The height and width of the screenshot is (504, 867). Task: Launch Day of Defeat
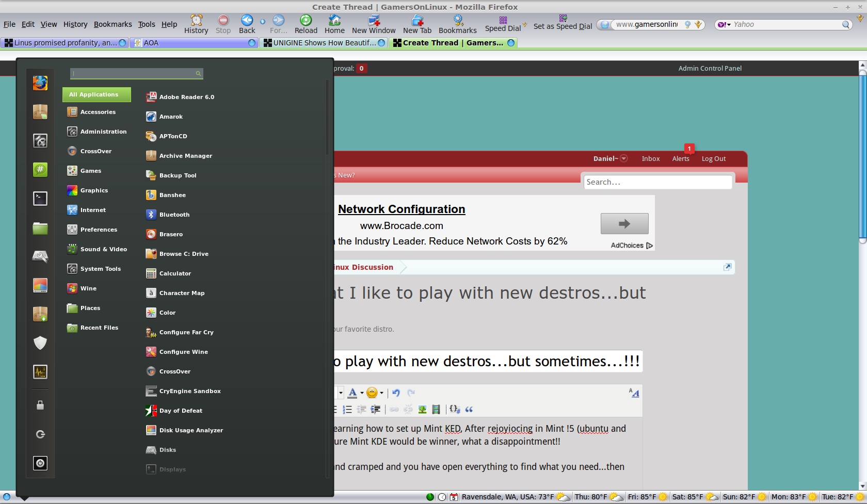174,411
